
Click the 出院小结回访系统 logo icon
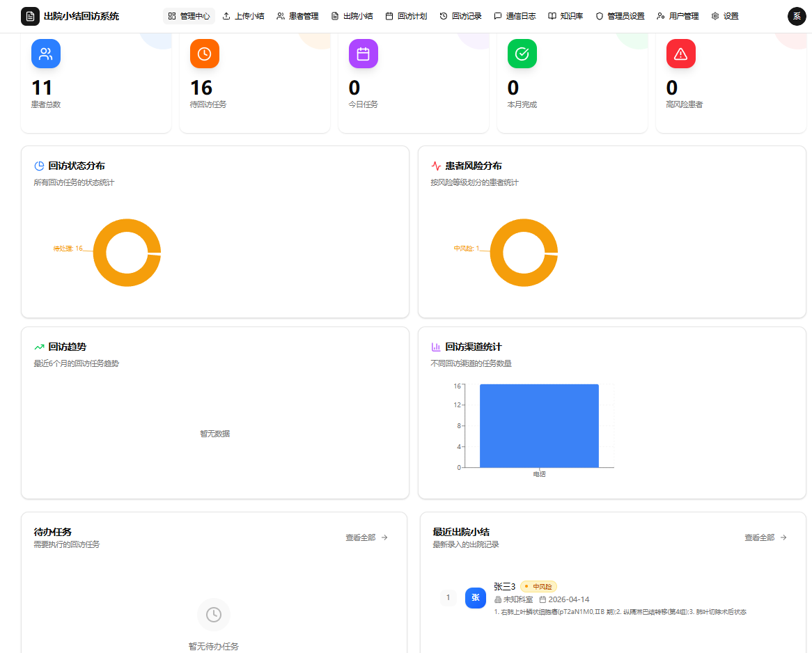point(30,17)
